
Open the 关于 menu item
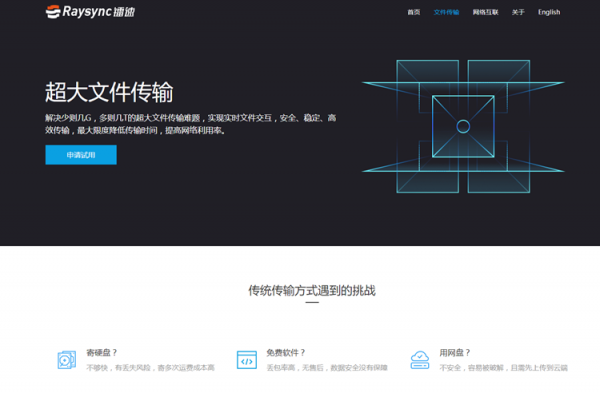[x=518, y=12]
